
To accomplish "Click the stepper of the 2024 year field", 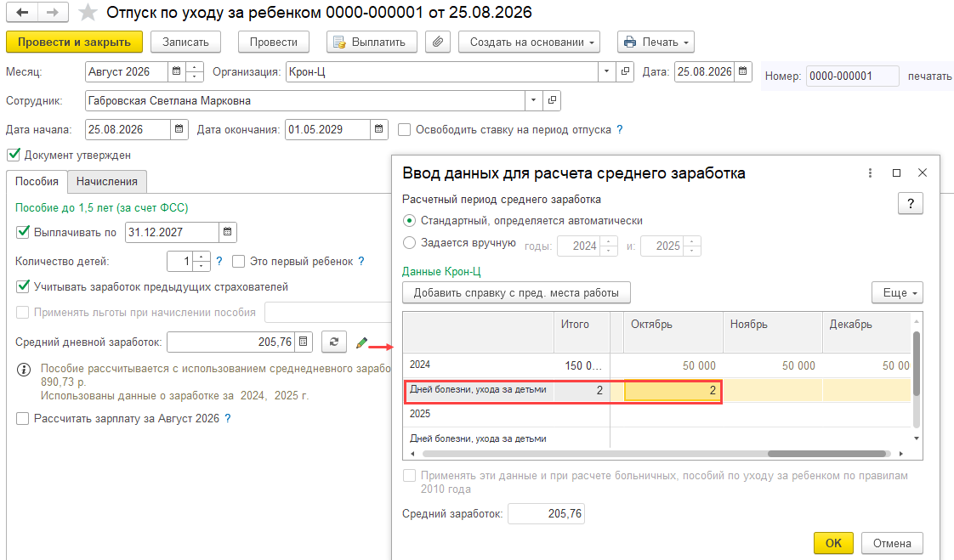I will [609, 246].
